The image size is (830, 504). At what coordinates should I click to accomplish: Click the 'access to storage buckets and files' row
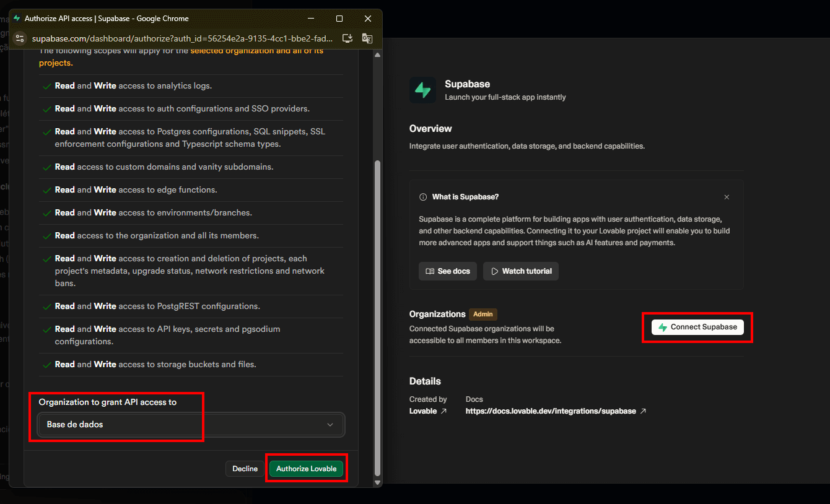pyautogui.click(x=191, y=365)
